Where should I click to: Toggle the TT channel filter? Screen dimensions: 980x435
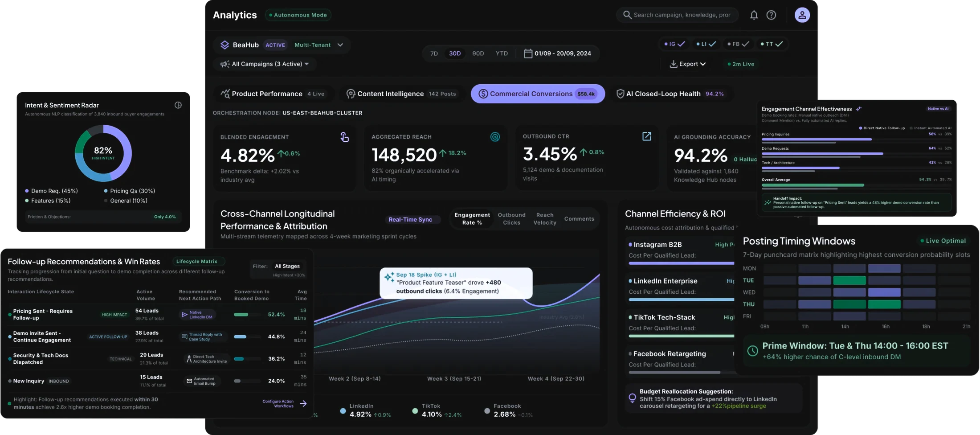pyautogui.click(x=771, y=44)
